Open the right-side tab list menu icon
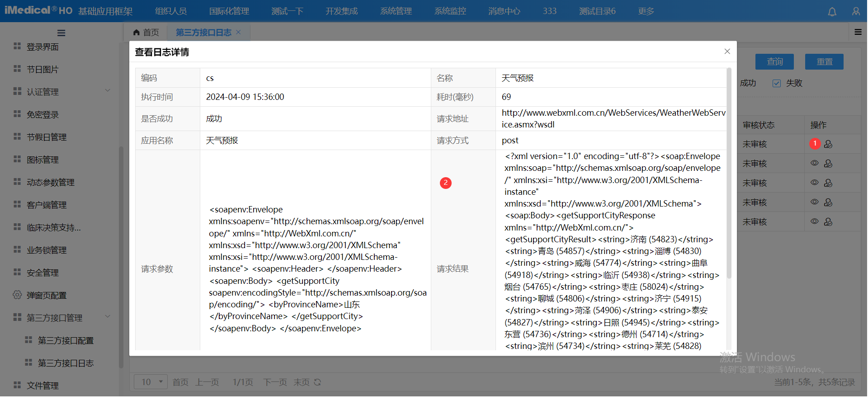 click(x=858, y=32)
